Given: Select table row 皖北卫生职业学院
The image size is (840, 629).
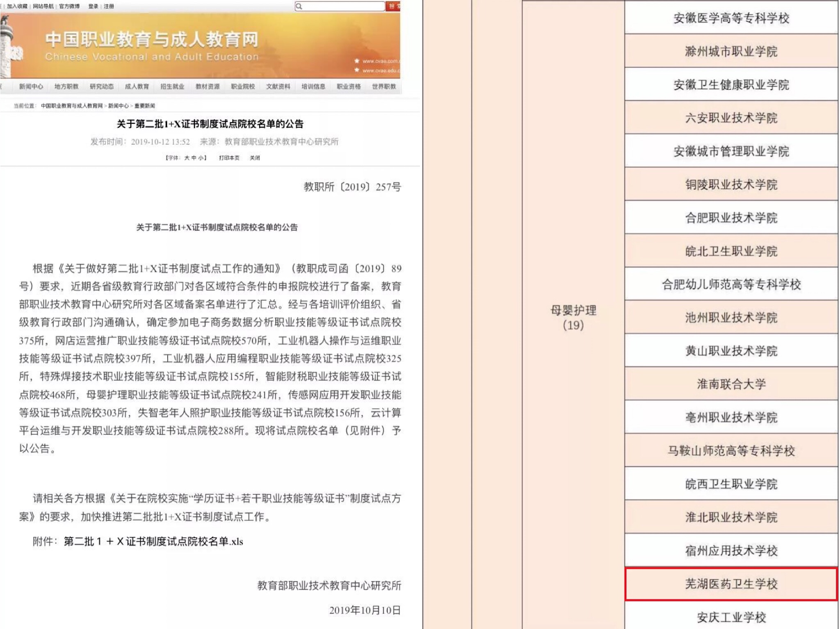Looking at the screenshot, I should [731, 251].
